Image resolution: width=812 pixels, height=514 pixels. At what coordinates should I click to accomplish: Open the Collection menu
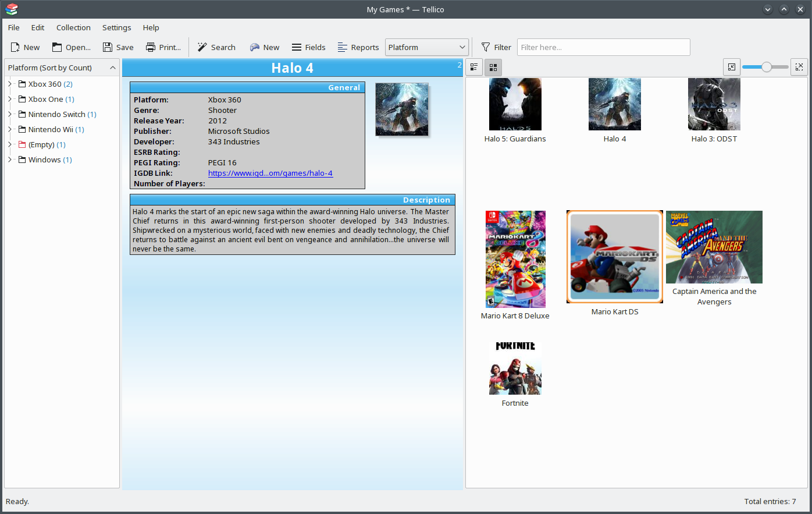[73, 27]
